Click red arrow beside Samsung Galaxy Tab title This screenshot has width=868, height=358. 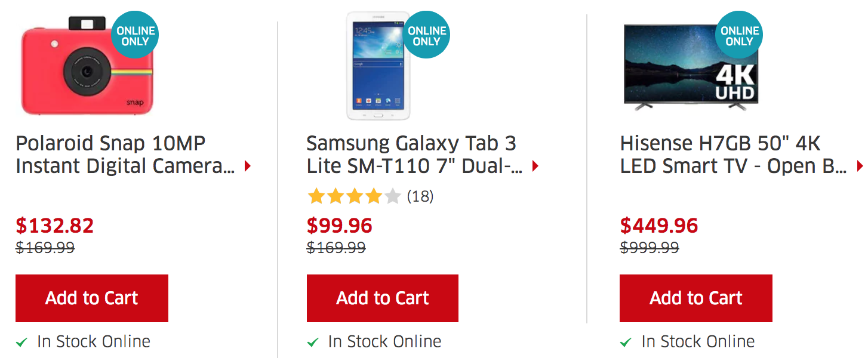535,166
